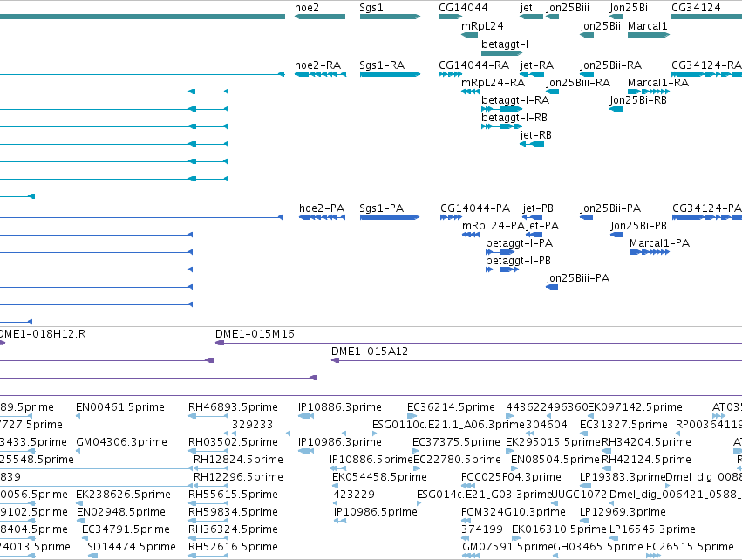Click the betaggt-I gene label

(505, 44)
